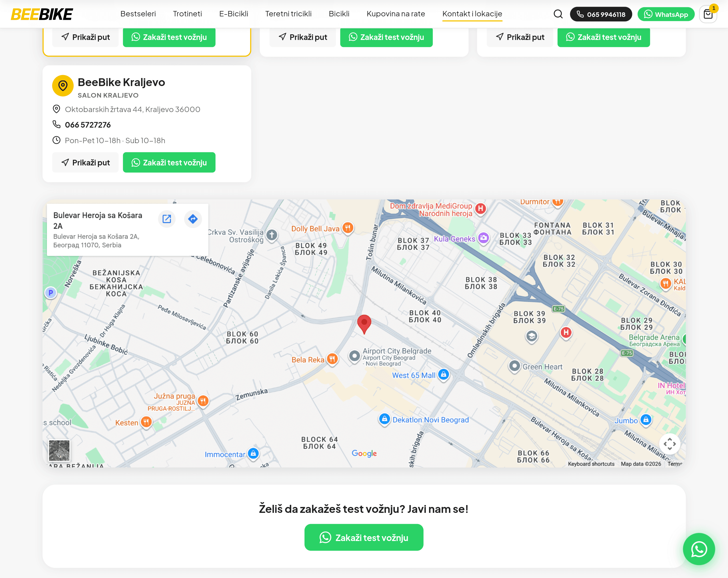
Task: Switch to satellite imagery thumbnail
Action: 59,450
